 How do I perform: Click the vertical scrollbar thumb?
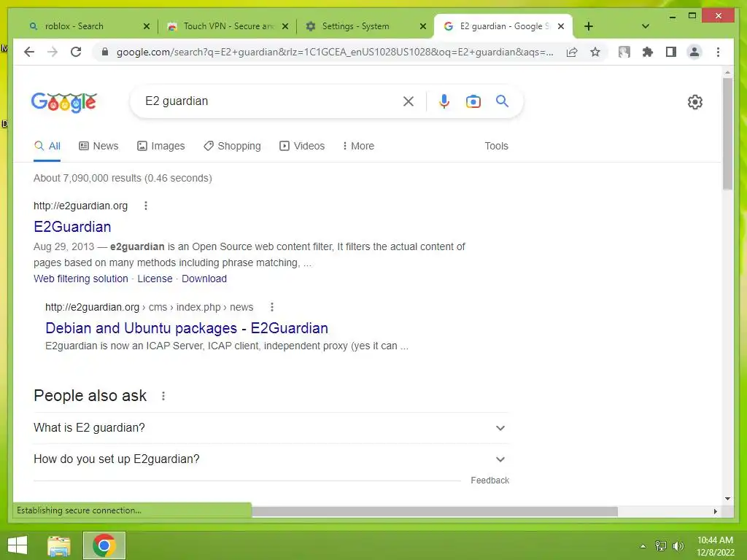(x=727, y=133)
